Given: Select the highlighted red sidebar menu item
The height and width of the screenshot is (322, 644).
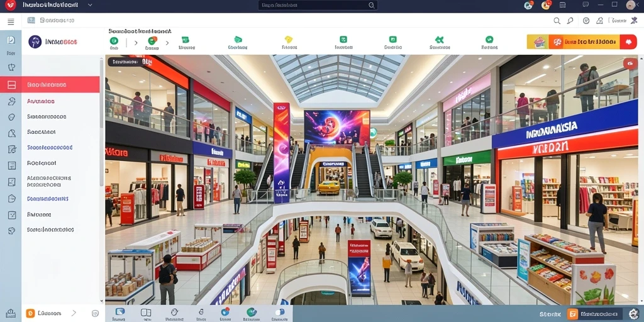Looking at the screenshot, I should (50, 85).
